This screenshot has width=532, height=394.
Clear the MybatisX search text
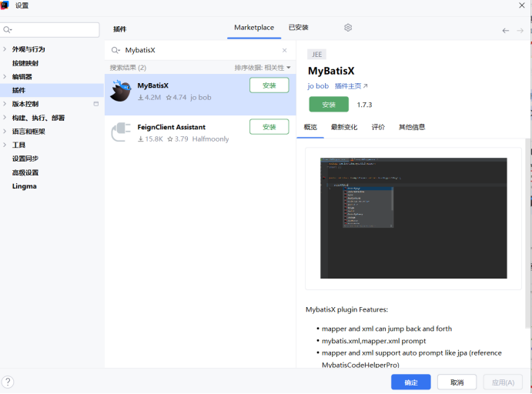[284, 50]
